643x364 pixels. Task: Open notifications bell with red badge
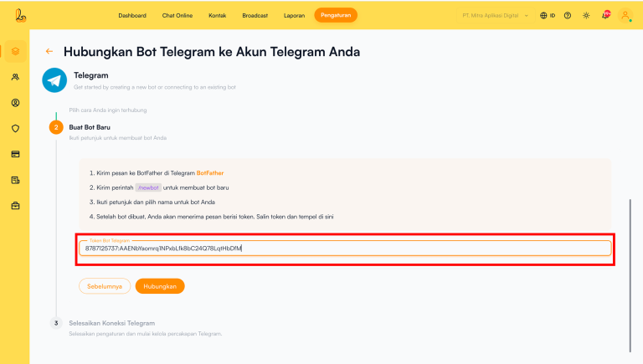605,15
